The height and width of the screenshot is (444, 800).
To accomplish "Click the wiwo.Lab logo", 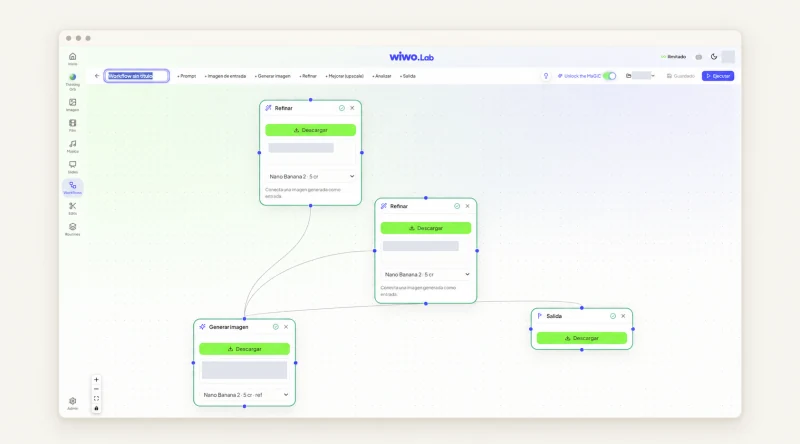I will pos(411,57).
